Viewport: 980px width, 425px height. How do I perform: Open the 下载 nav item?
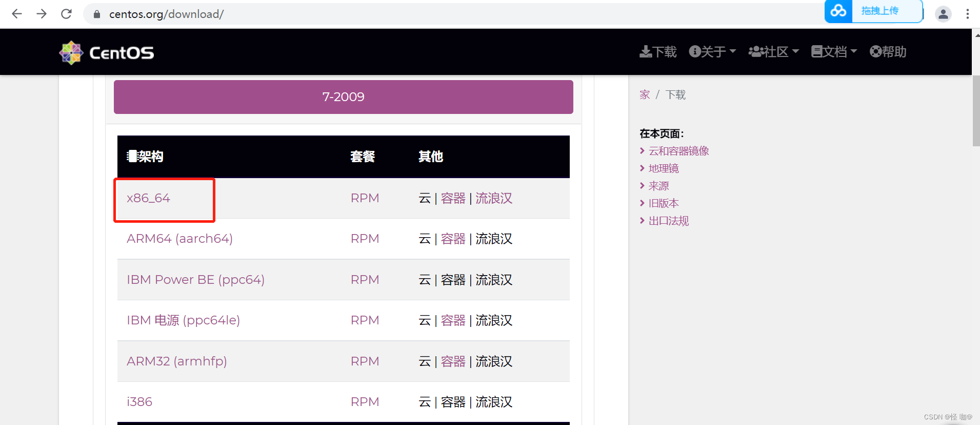tap(658, 52)
